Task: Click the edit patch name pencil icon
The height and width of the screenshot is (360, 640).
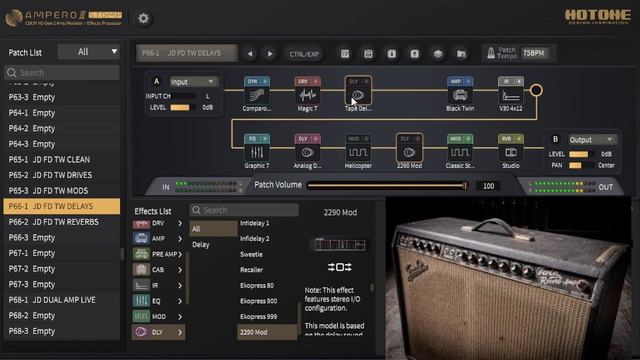Action: [x=345, y=54]
